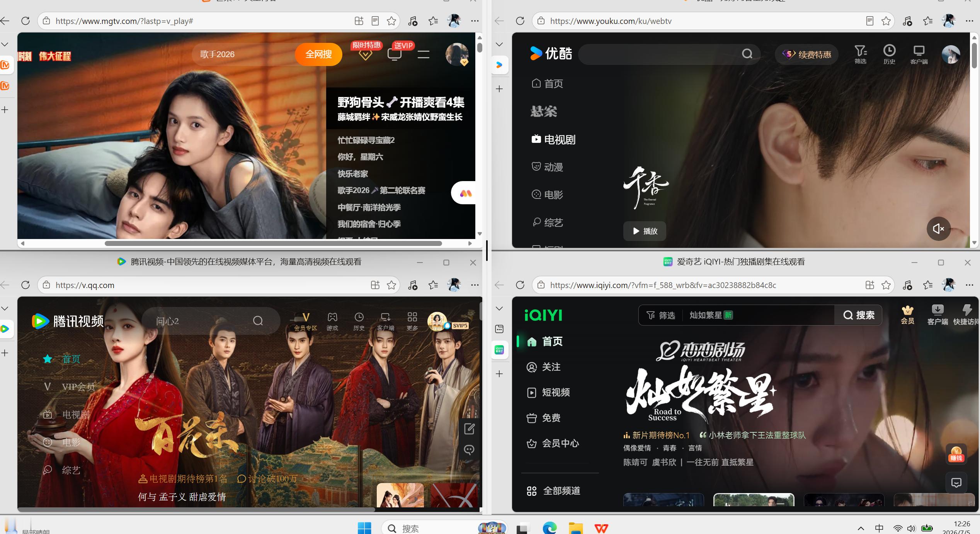980x534 pixels.
Task: Open the Youku 客户端 client icon
Action: [919, 54]
